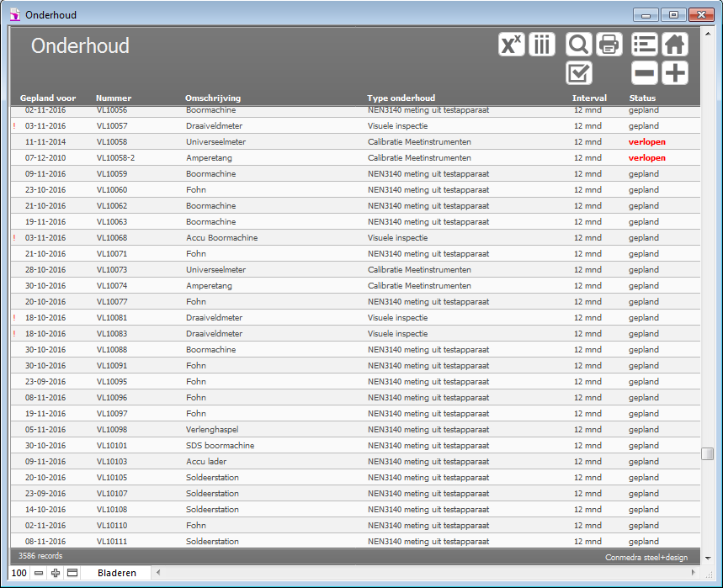Viewport: 723px width, 588px height.
Task: Open search with the magnifying glass icon
Action: point(579,45)
